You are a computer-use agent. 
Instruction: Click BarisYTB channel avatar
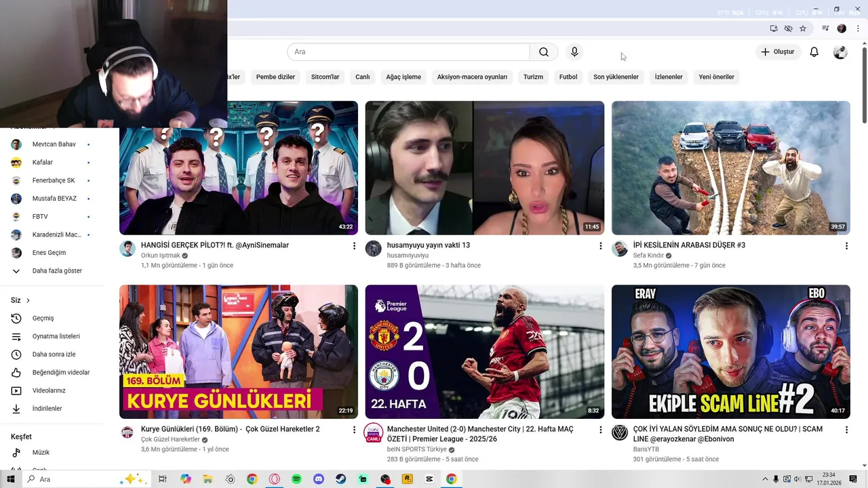pyautogui.click(x=620, y=432)
